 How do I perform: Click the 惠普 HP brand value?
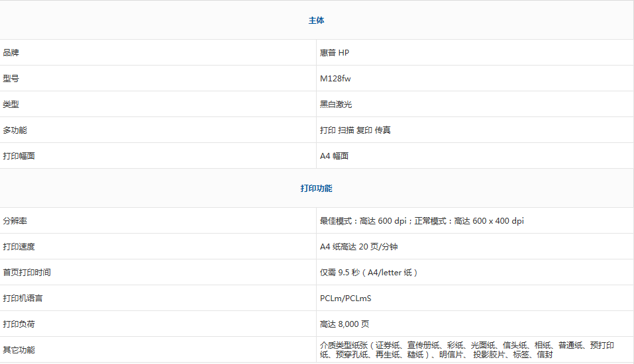(335, 52)
